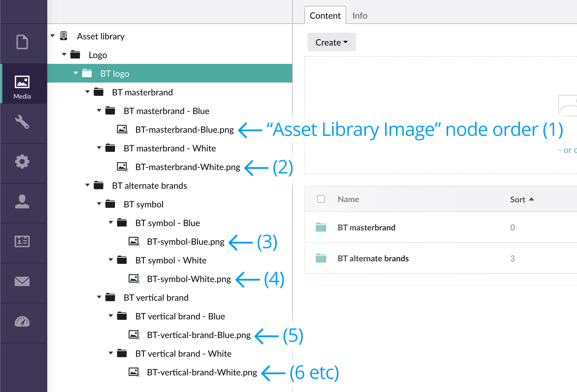Viewport: 577px width, 392px height.
Task: Toggle checkbox next to BT masterbrand folder
Action: coord(320,226)
